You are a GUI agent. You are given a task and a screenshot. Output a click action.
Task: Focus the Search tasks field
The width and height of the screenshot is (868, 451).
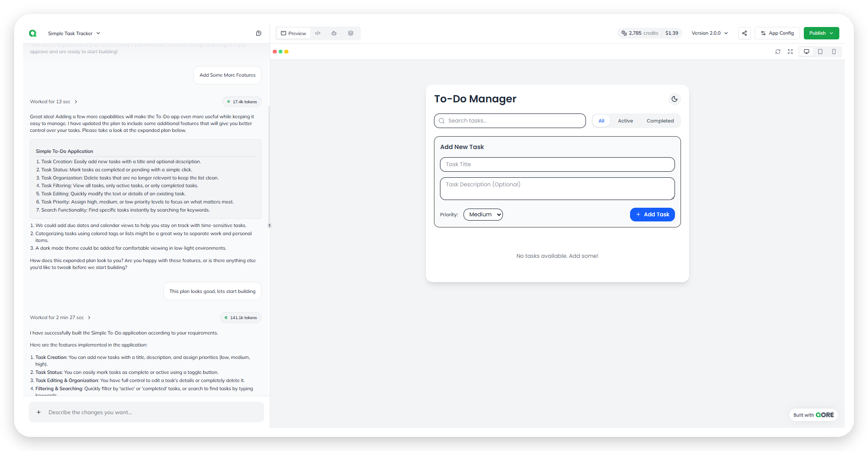point(510,121)
